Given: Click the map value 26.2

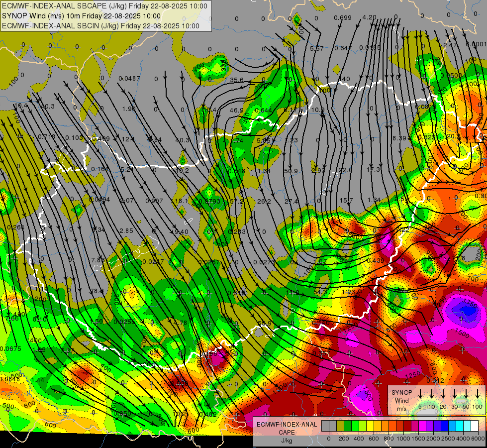Looking at the screenshot, I should coord(264,201).
